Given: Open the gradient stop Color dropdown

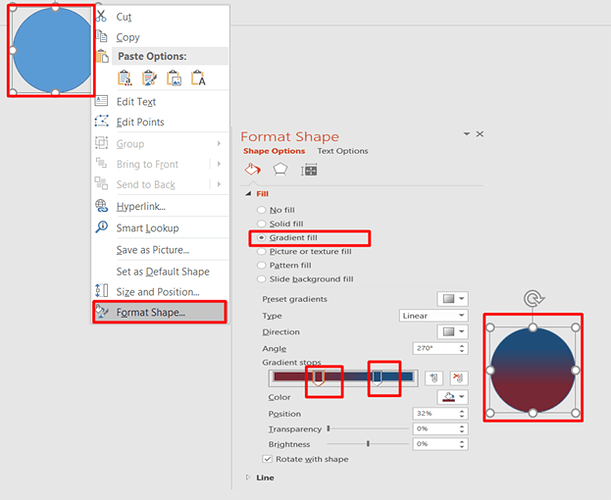Looking at the screenshot, I should coord(452,397).
